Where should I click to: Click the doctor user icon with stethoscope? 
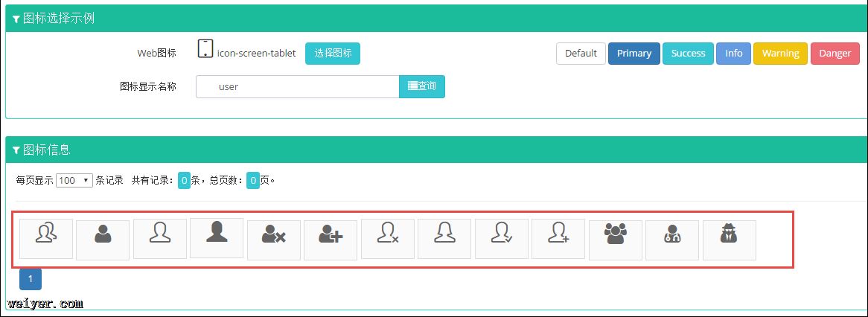(672, 240)
